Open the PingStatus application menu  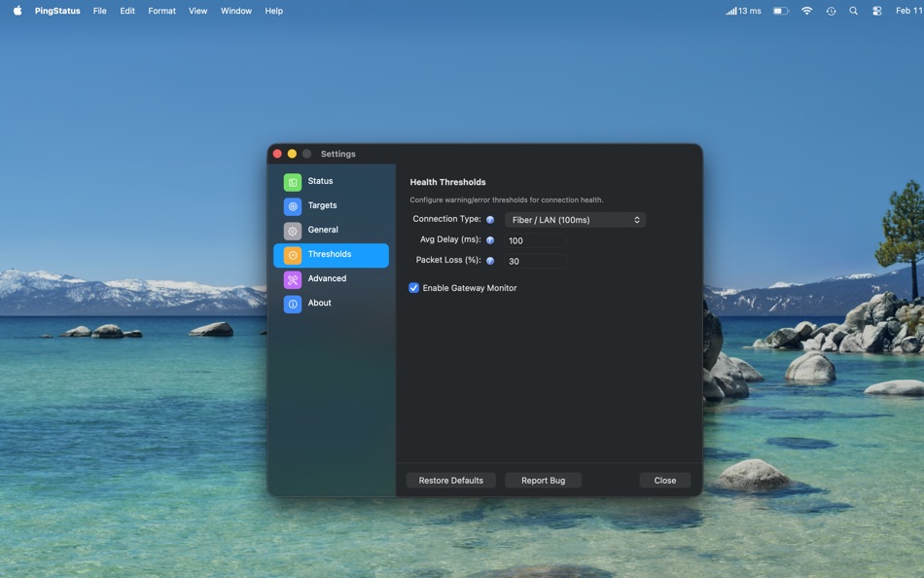click(x=55, y=11)
